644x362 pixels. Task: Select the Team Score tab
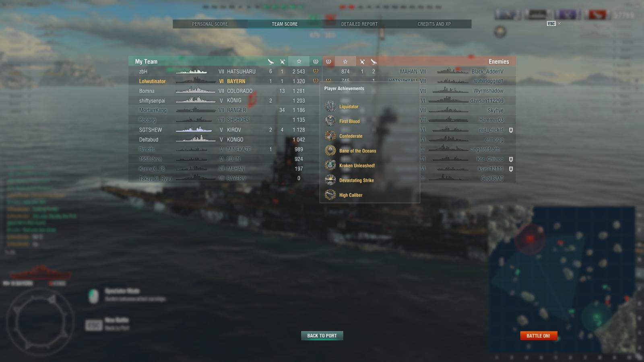click(285, 24)
